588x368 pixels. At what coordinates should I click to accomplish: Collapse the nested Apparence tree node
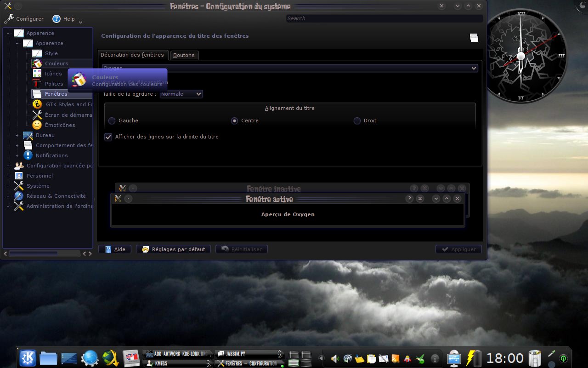[17, 43]
